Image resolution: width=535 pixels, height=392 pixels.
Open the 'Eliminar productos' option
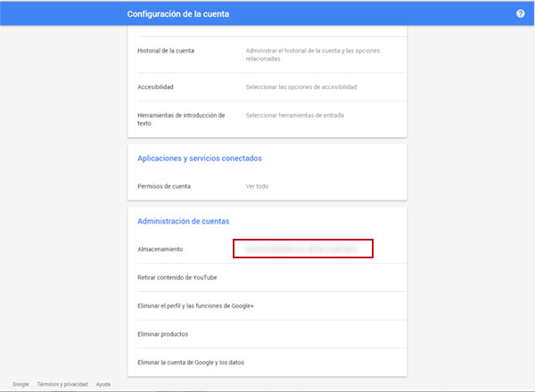162,334
